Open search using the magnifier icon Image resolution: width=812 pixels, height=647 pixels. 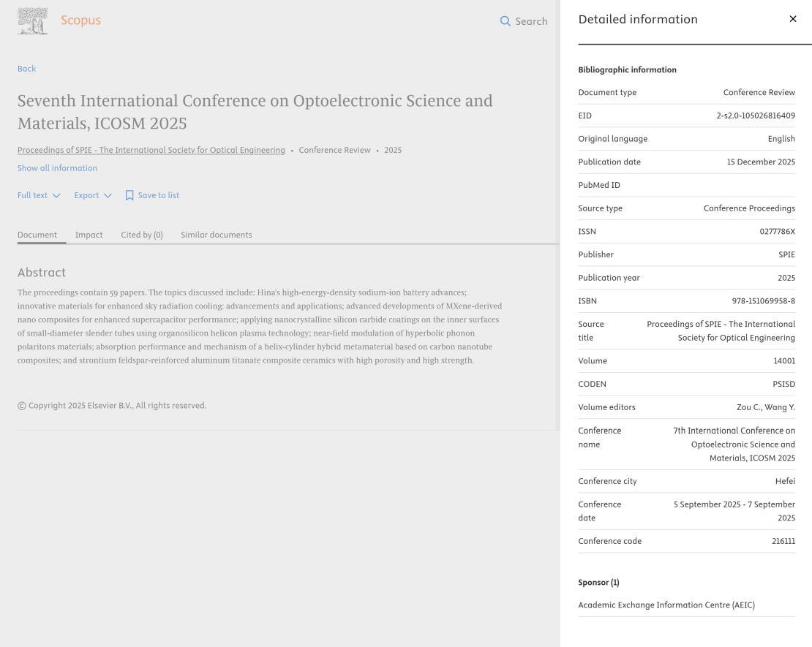[x=505, y=21]
